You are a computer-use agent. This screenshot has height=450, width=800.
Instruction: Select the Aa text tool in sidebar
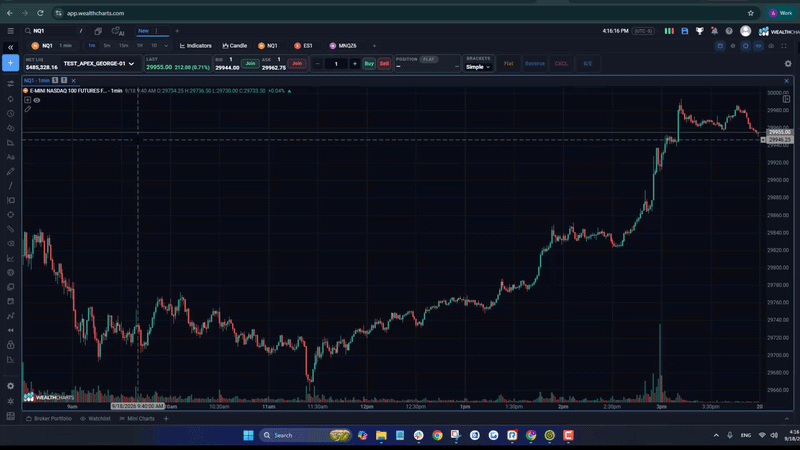click(x=10, y=157)
